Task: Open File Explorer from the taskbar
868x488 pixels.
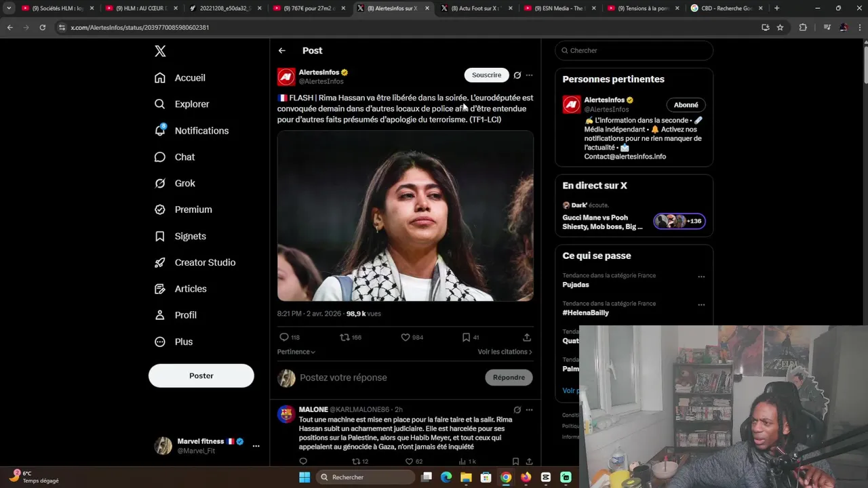Action: pos(466,477)
